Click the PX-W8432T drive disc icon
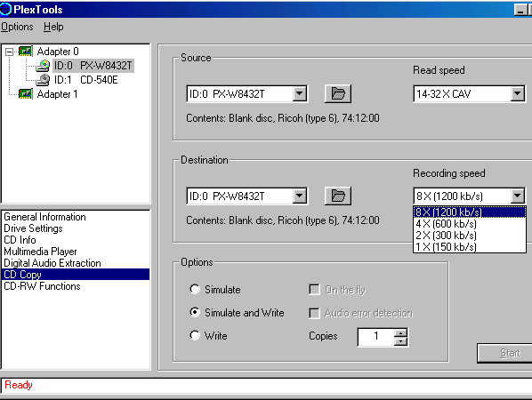Viewport: 532px width, 400px height. tap(43, 66)
